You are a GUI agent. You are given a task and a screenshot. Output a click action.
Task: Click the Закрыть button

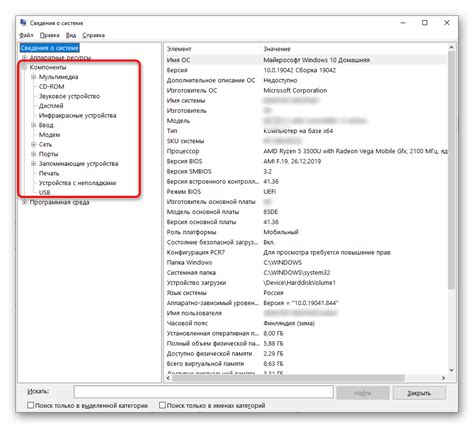pyautogui.click(x=419, y=393)
